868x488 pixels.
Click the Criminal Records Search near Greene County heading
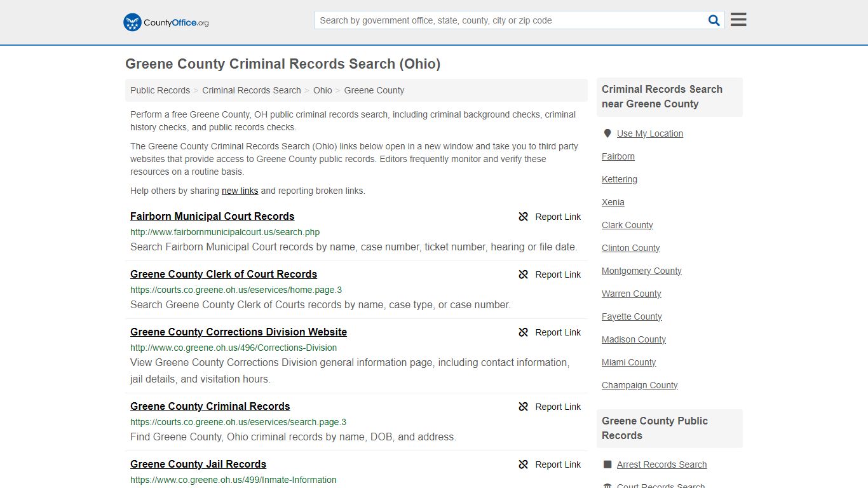(662, 97)
